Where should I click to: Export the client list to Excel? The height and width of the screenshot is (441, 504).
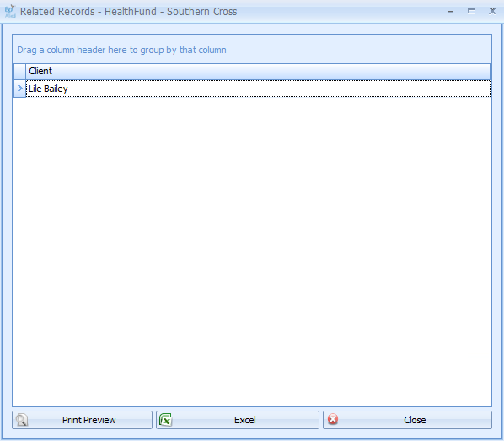coord(238,420)
